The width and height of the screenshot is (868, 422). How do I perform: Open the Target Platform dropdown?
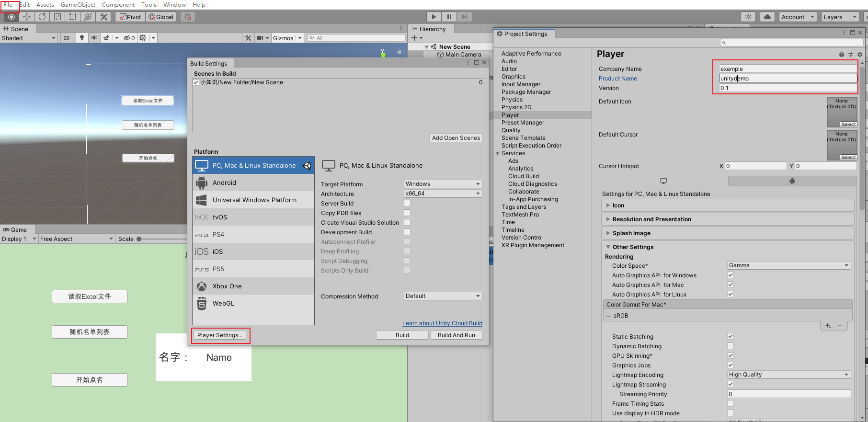tap(443, 184)
